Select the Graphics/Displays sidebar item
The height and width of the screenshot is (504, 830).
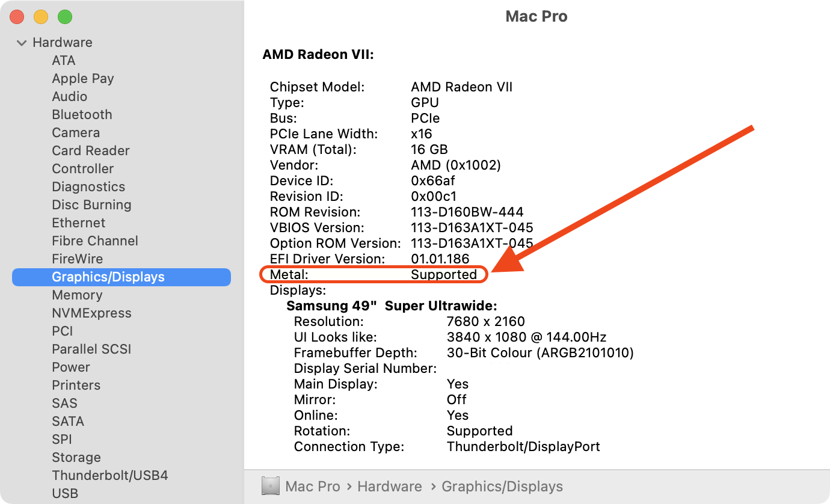pyautogui.click(x=108, y=277)
